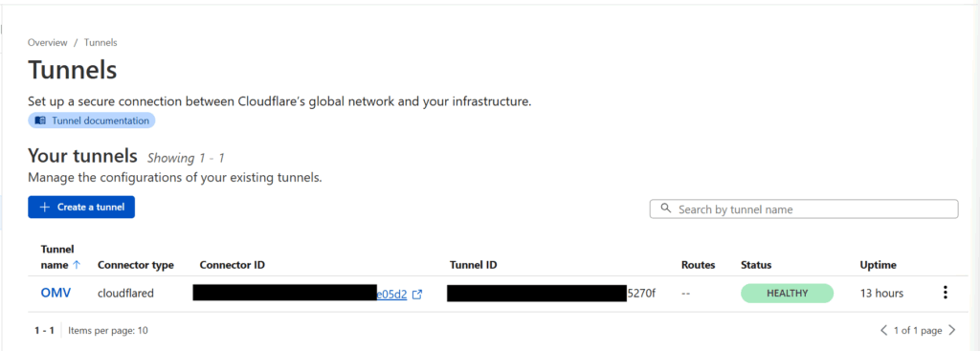Screen dimensions: 980x351
Task: Open the Items per page: 10 selector
Action: click(x=108, y=330)
